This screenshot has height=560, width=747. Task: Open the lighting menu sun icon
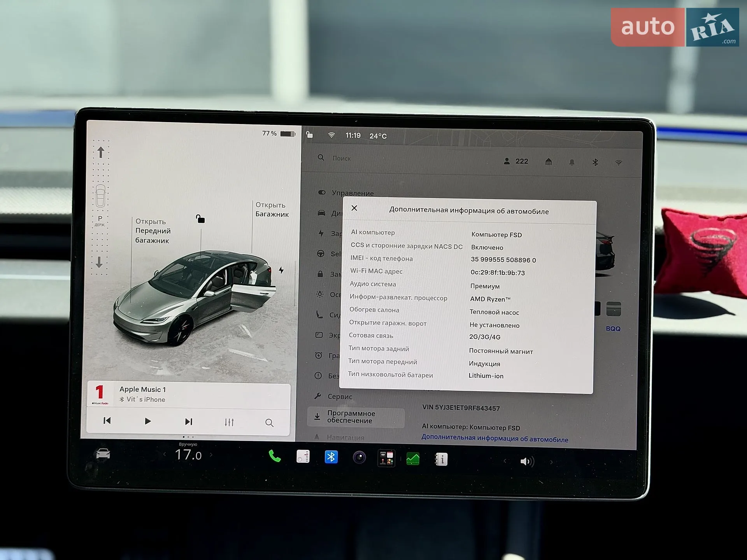[320, 294]
